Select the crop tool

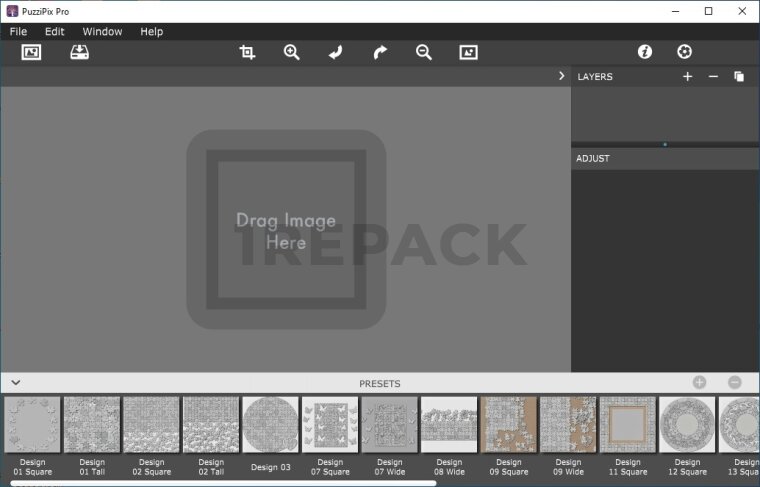247,52
